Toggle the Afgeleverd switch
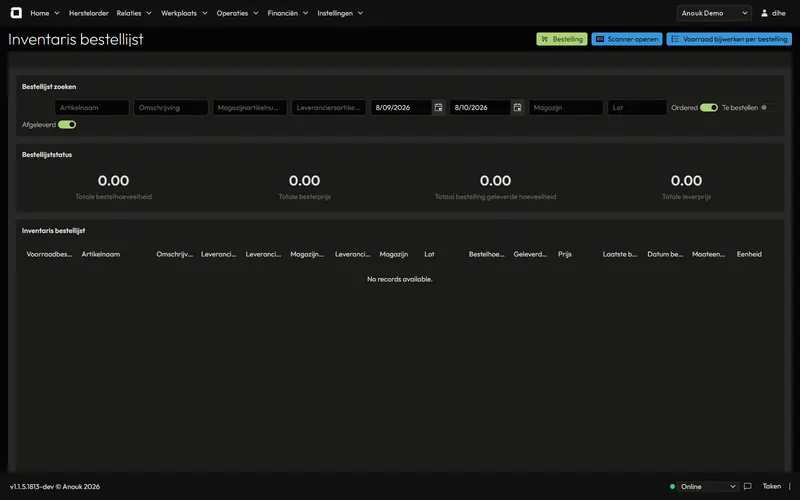Image resolution: width=800 pixels, height=500 pixels. point(67,124)
